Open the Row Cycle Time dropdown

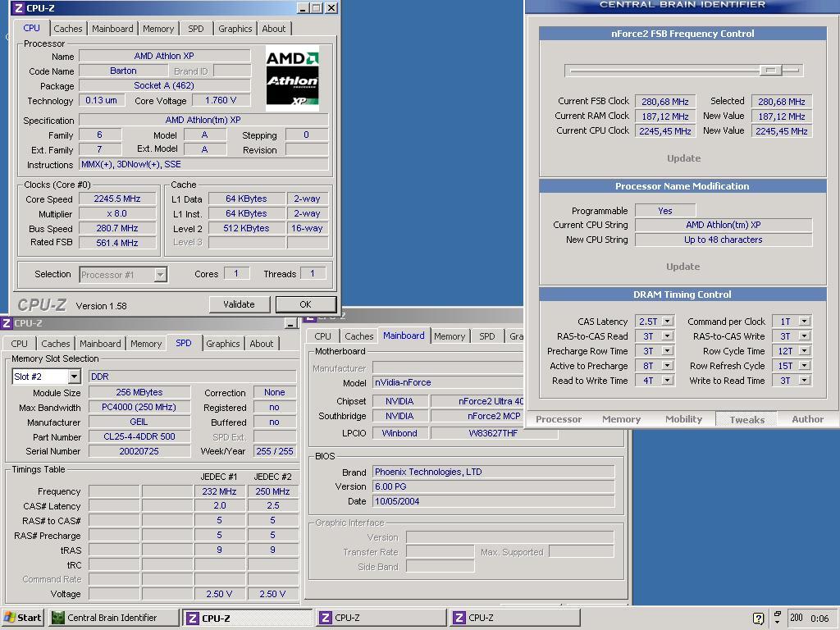coord(805,351)
